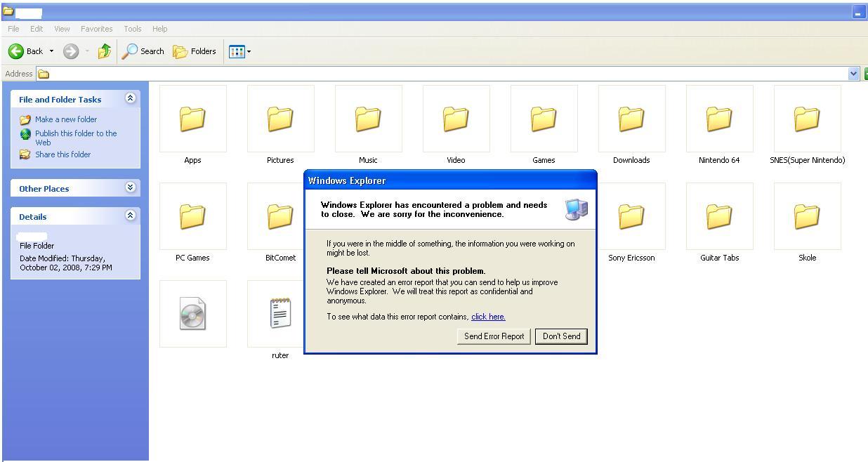Open the Video folder icon
Viewport: 868px width, 462px height.
[456, 119]
